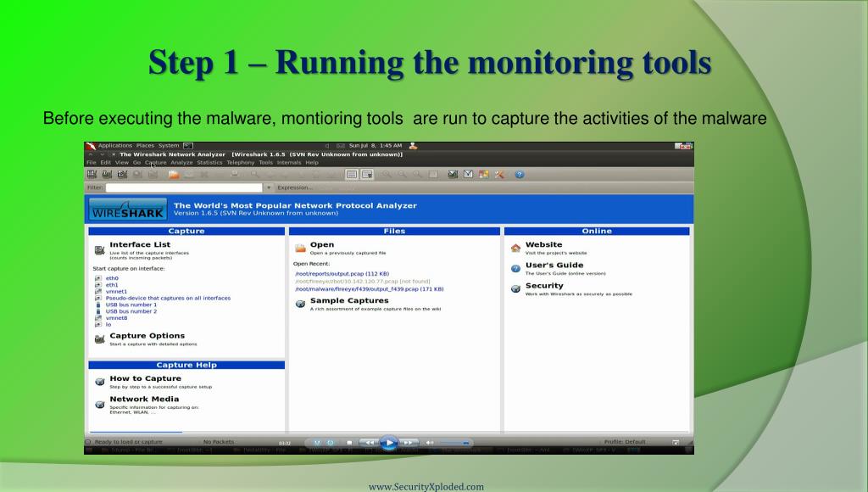Open the Applications menu in top panel
868x492 pixels.
point(115,146)
